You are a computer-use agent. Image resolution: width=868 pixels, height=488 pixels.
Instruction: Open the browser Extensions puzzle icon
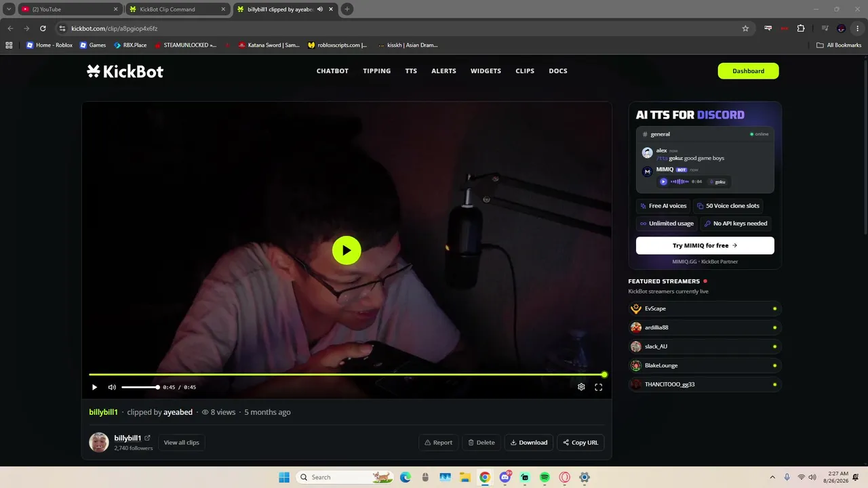click(x=801, y=28)
